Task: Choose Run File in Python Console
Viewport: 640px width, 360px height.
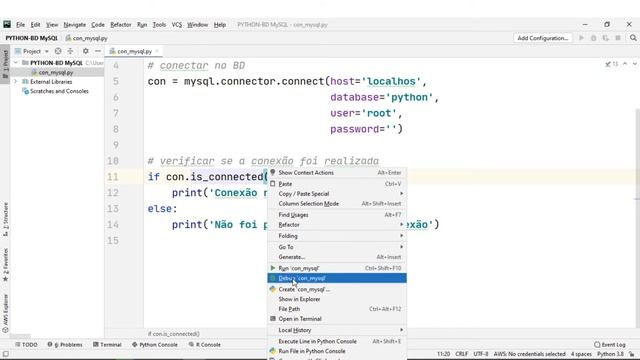Action: pyautogui.click(x=337, y=351)
